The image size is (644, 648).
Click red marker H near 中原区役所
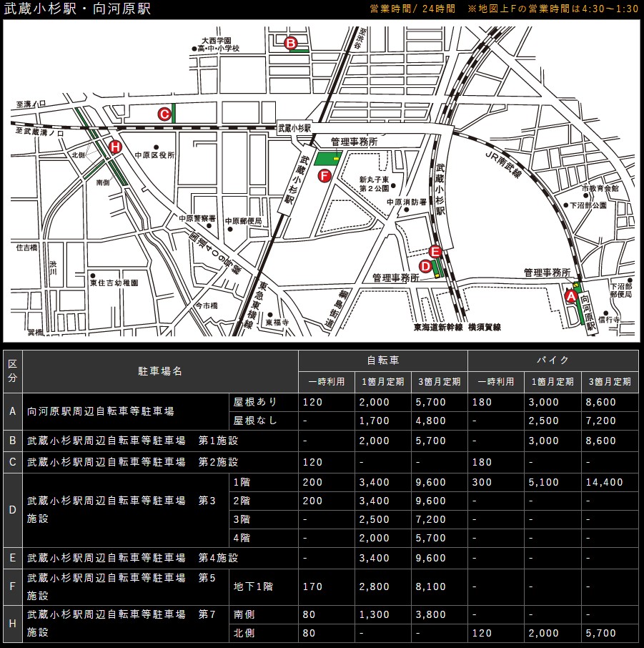coord(114,147)
